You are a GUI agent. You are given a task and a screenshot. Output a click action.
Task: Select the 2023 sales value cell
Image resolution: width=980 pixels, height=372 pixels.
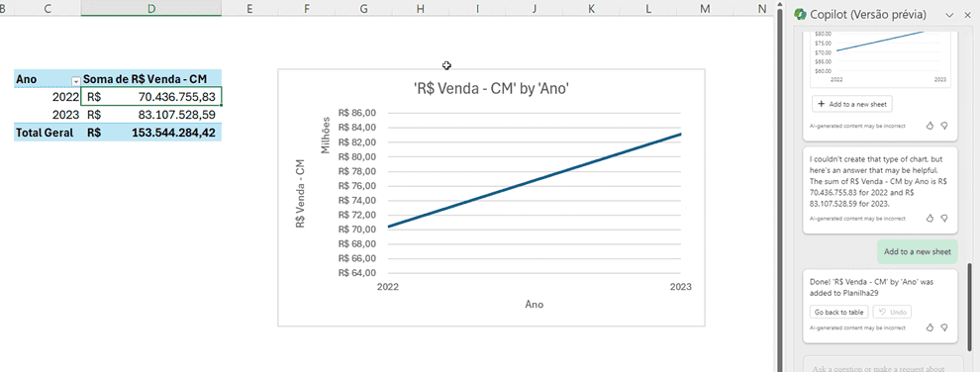point(151,115)
